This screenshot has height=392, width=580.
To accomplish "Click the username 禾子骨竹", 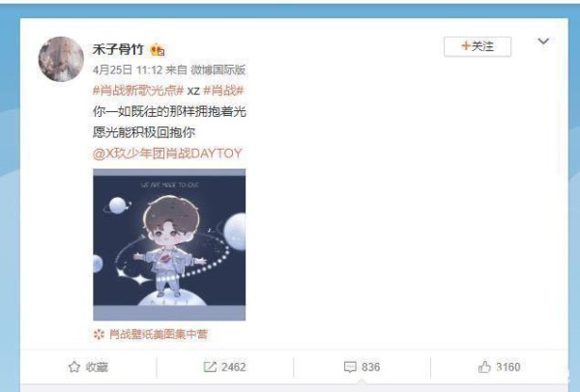I will 118,49.
